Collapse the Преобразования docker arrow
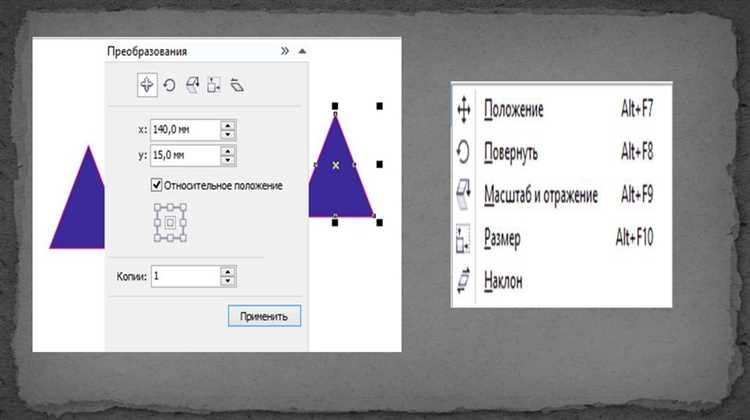Screen dimensions: 750x420 (302, 51)
